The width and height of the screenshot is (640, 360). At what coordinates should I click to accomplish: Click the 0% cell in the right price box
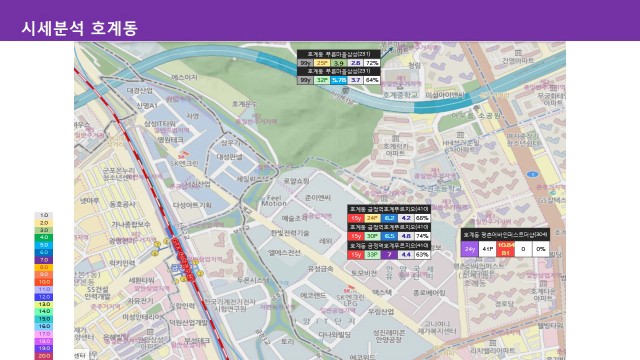click(541, 249)
